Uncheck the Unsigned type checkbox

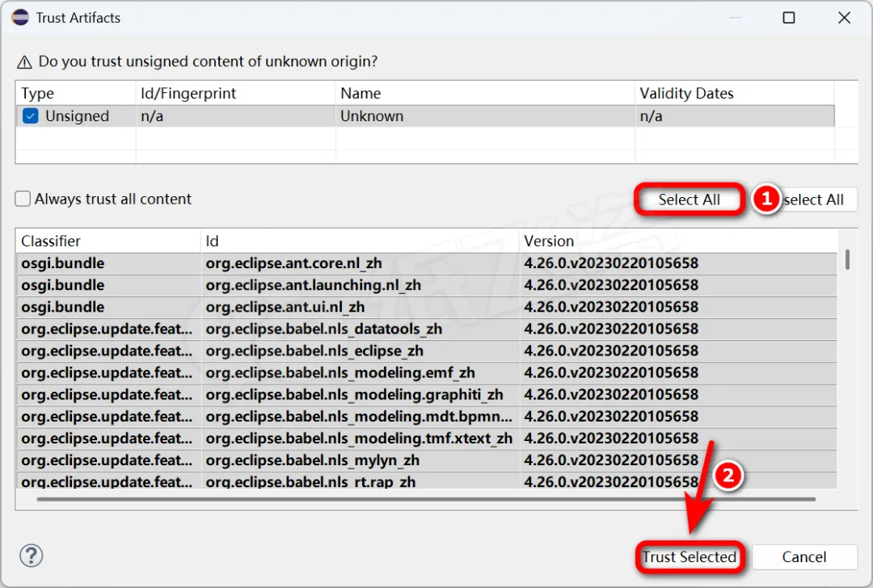[30, 116]
